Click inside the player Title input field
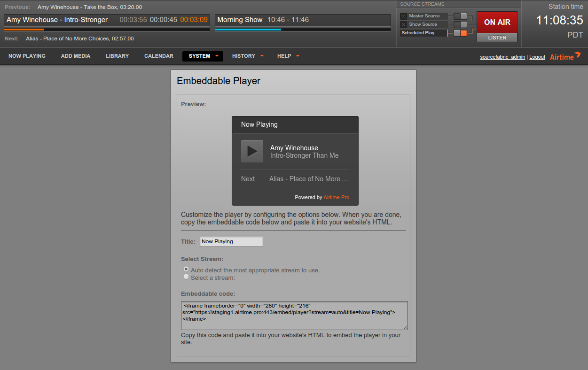 (x=231, y=241)
